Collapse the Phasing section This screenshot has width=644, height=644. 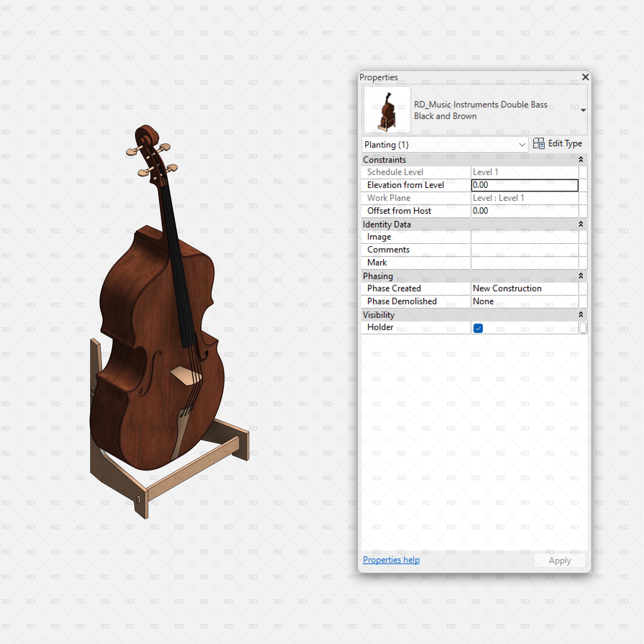pyautogui.click(x=580, y=276)
